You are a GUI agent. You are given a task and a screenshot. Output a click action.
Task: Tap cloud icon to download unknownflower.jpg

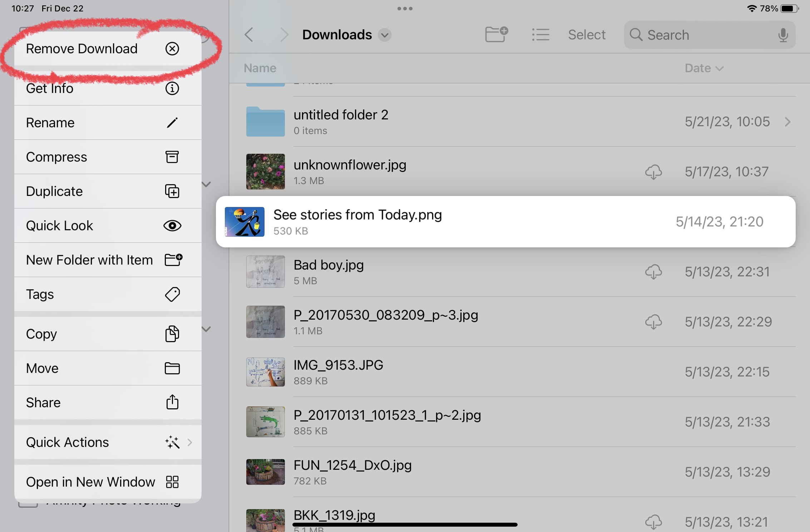point(653,172)
